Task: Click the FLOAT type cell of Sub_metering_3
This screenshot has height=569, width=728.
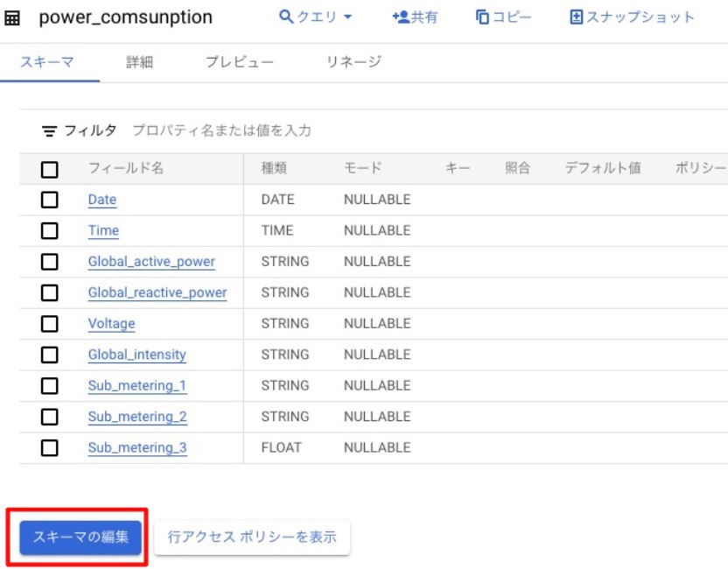Action: pyautogui.click(x=282, y=448)
